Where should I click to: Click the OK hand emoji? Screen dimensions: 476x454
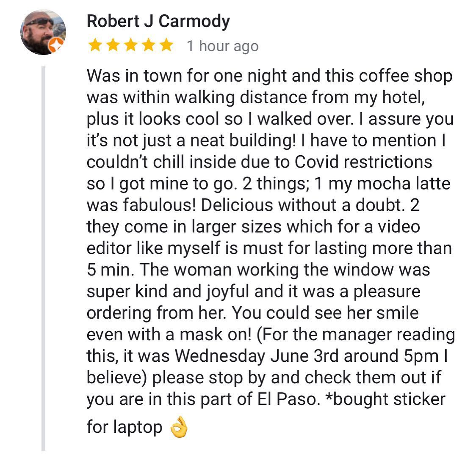click(179, 427)
